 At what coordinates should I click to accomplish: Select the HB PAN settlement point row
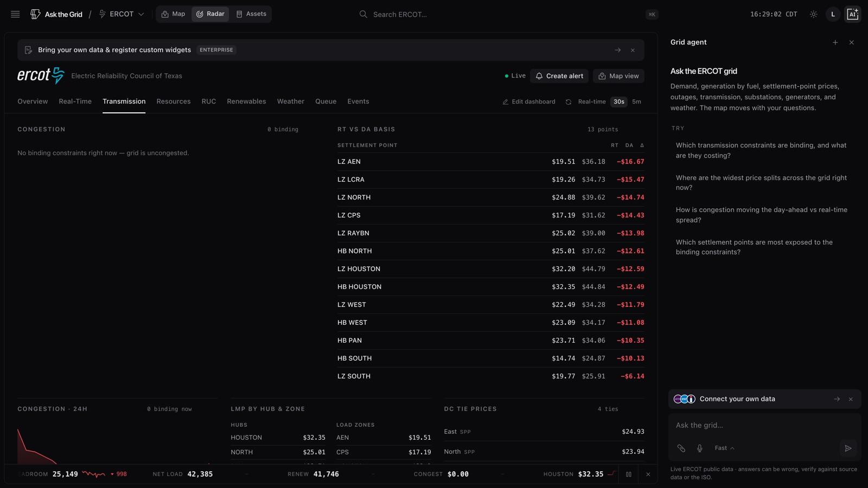point(491,341)
